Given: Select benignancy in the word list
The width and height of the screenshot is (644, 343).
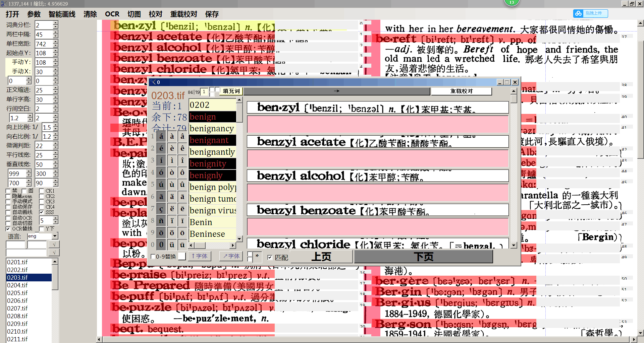Looking at the screenshot, I should 212,128.
